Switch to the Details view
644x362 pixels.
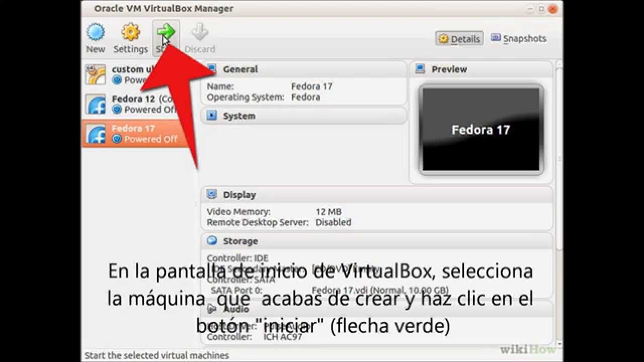458,39
